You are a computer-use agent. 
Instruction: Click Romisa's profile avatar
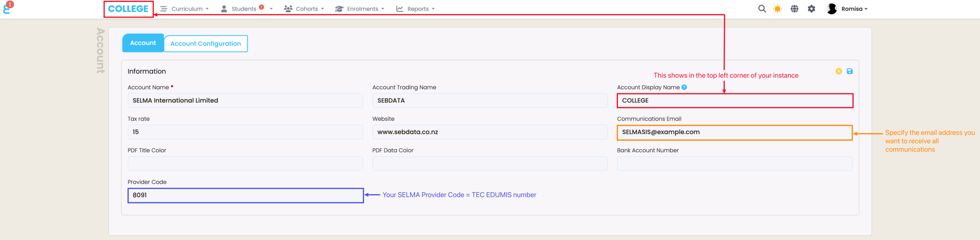pos(831,9)
